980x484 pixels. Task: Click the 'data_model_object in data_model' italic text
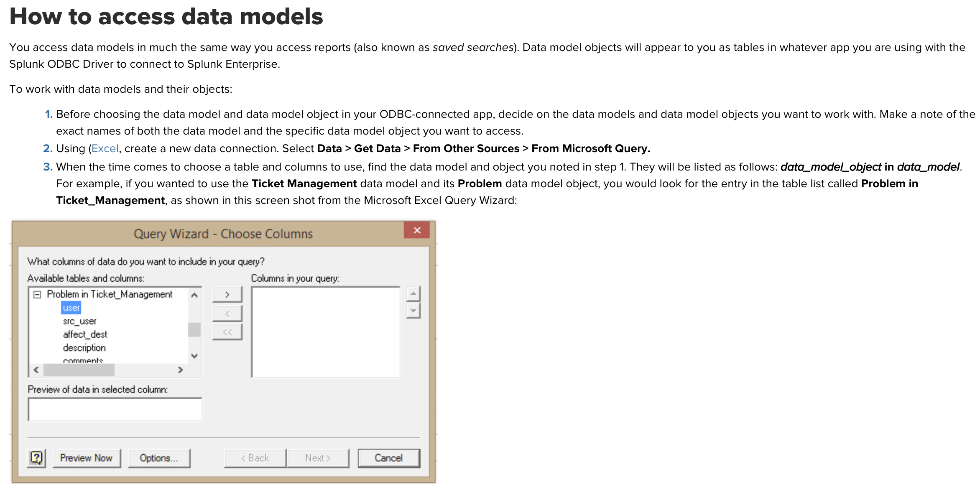coord(870,167)
